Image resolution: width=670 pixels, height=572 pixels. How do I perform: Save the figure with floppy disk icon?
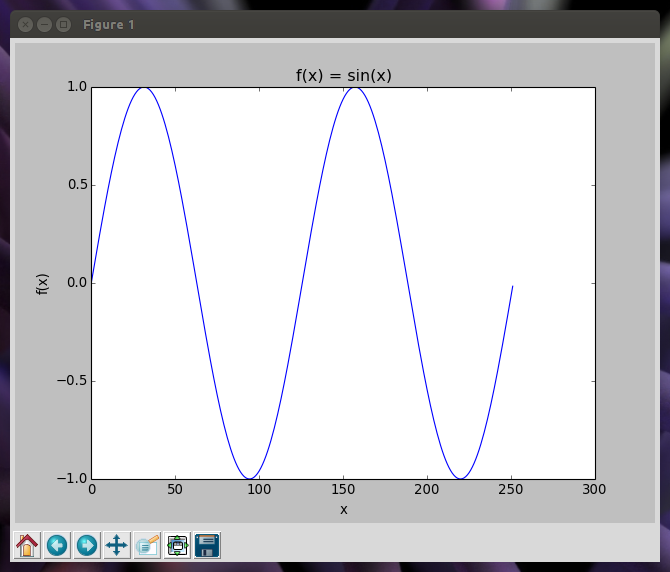[207, 545]
